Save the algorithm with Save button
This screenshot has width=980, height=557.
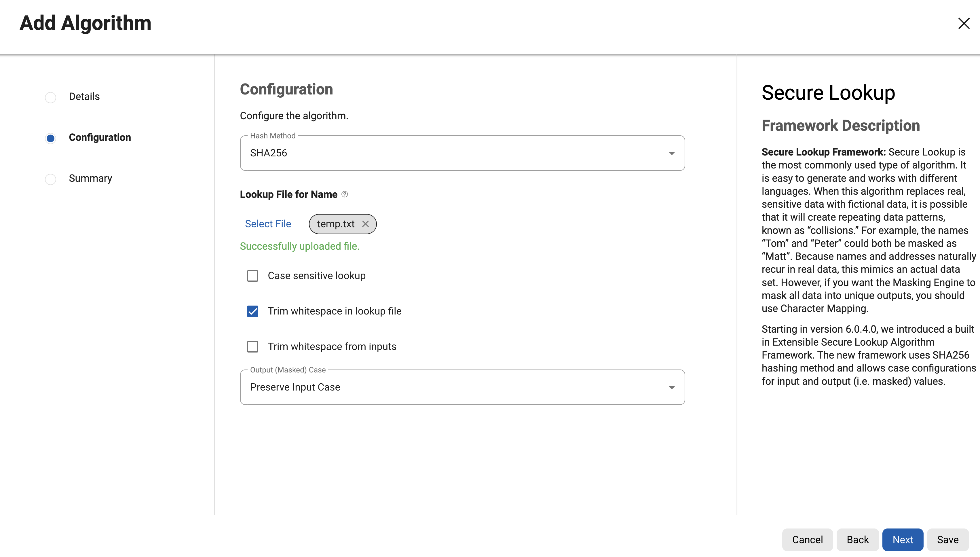(x=947, y=539)
